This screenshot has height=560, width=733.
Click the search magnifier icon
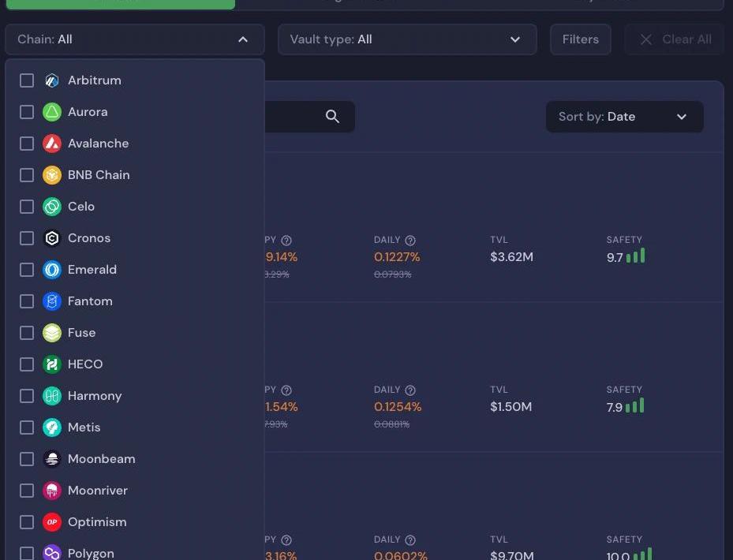(332, 117)
